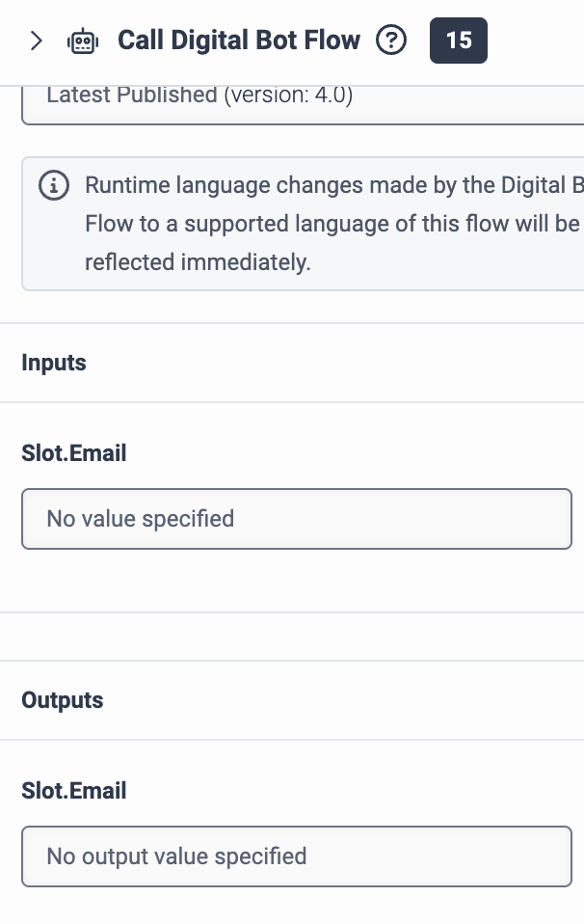Expand the chevron arrow beside the bot icon
This screenshot has width=584, height=924.
pos(36,41)
